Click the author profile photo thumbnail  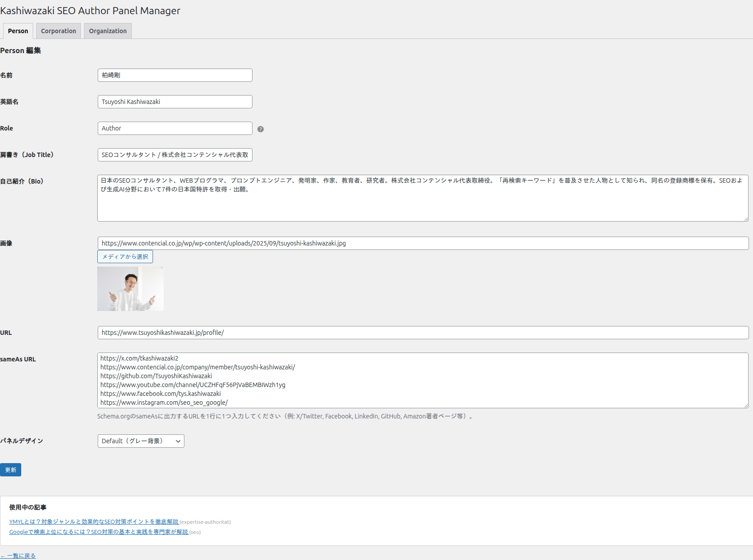click(130, 289)
